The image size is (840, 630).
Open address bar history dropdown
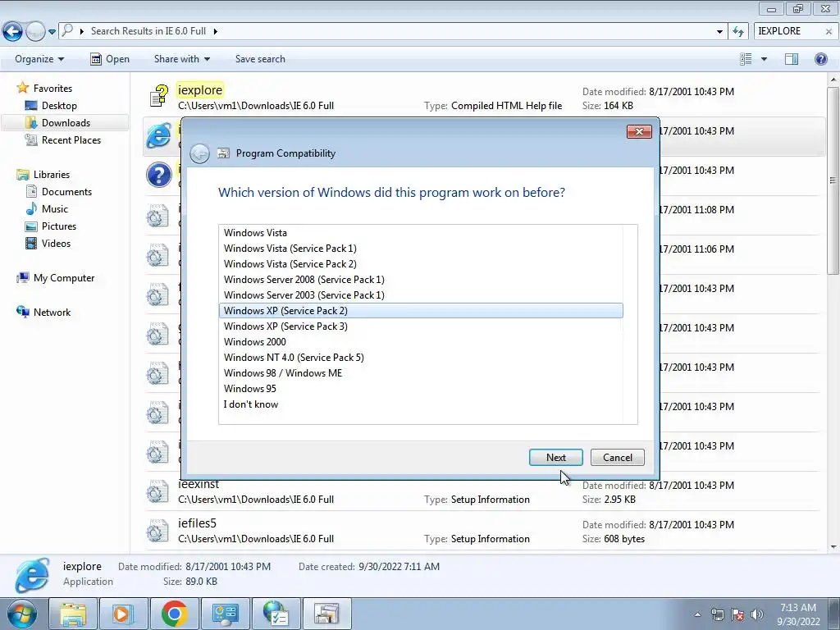719,32
